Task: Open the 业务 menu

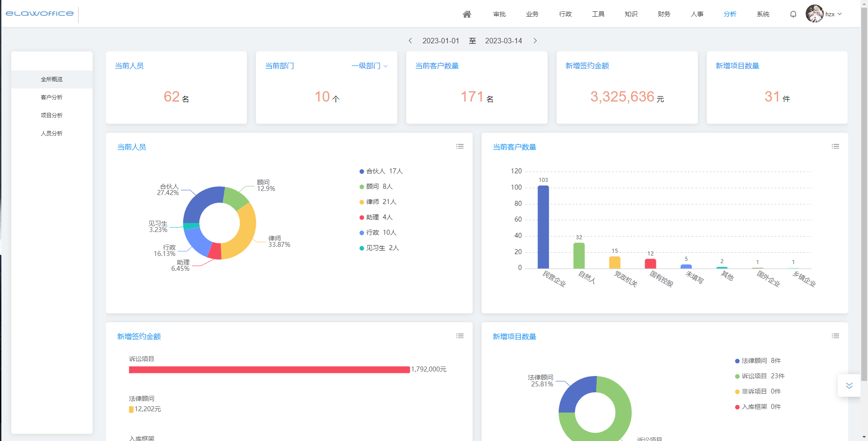Action: 532,14
